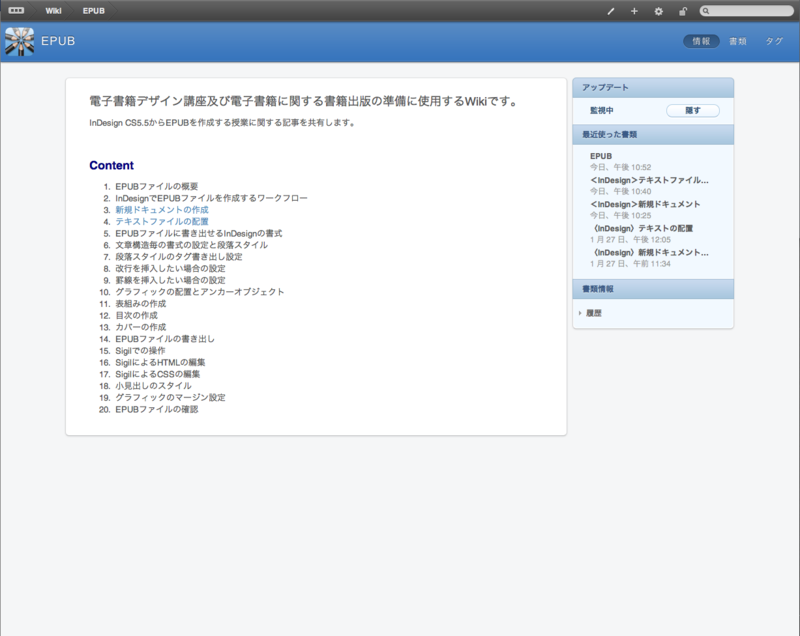Open recent <InDesign>テキストファイル… document
This screenshot has height=636, width=800.
point(649,180)
